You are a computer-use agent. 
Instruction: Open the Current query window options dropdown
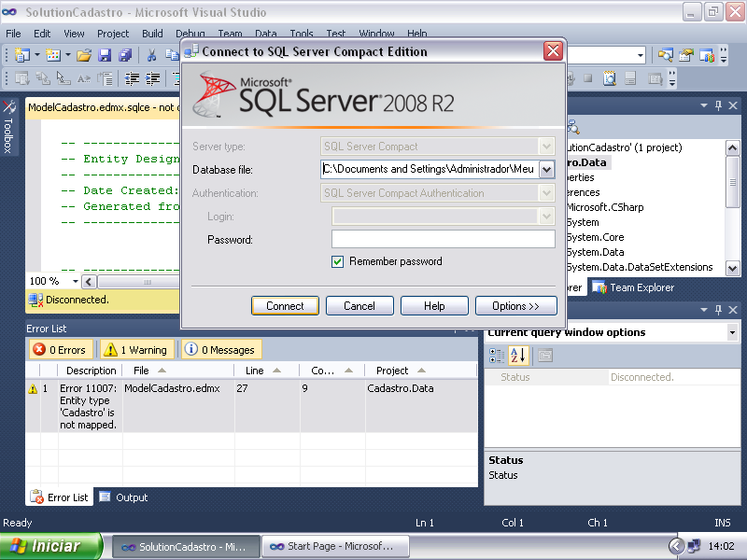tap(732, 332)
